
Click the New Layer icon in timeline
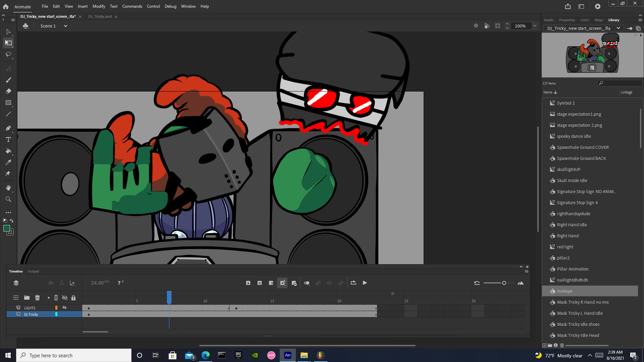[16, 298]
